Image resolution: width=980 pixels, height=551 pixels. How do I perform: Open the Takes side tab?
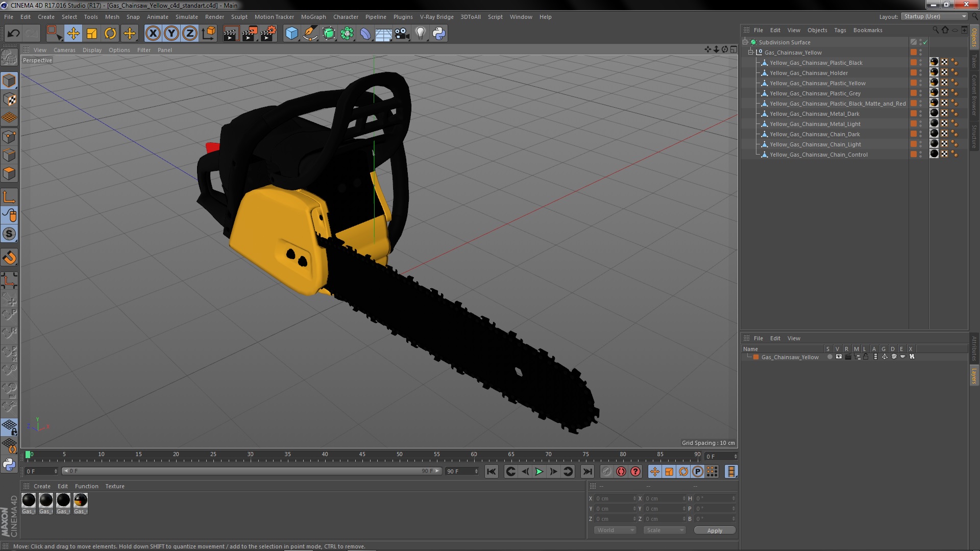(x=974, y=61)
